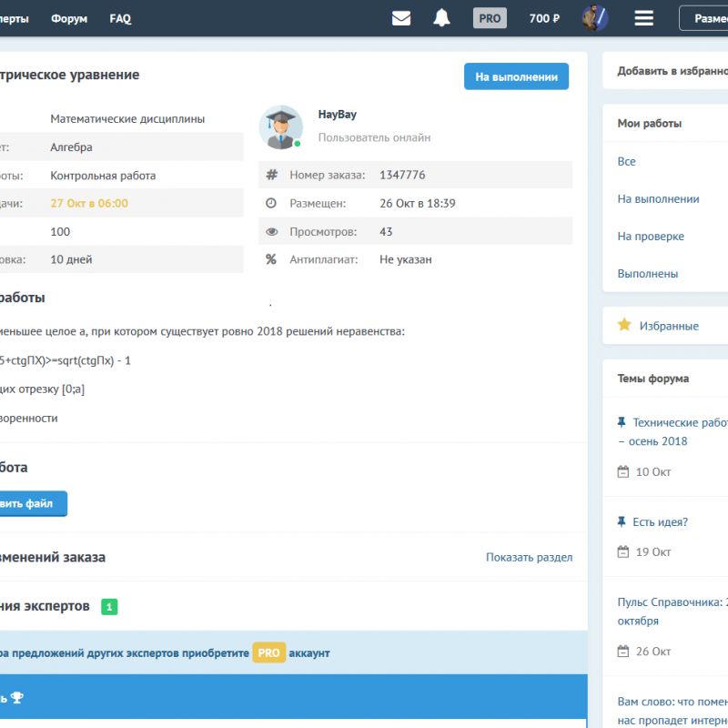Viewport: 728px width, 728px height.
Task: Open messages via envelope icon
Action: [x=401, y=18]
